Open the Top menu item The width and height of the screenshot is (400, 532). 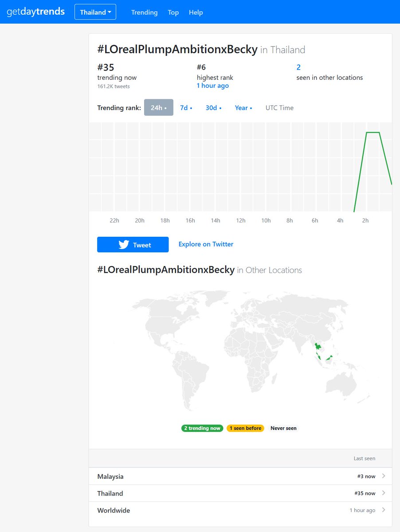click(173, 12)
